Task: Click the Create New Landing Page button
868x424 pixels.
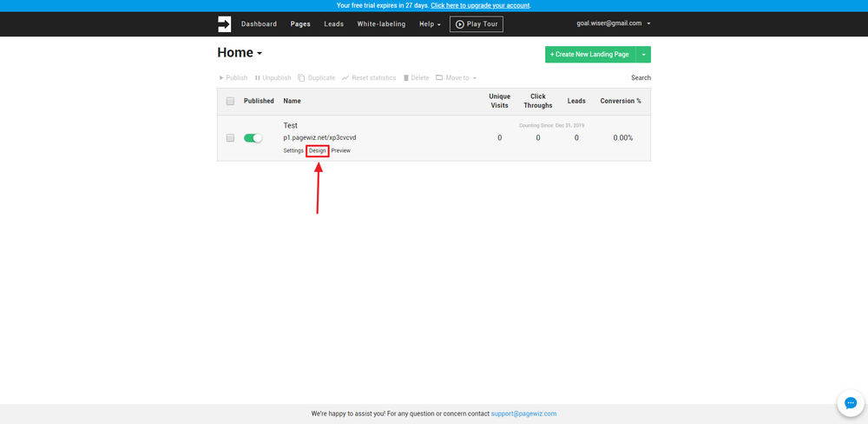Action: pyautogui.click(x=590, y=55)
